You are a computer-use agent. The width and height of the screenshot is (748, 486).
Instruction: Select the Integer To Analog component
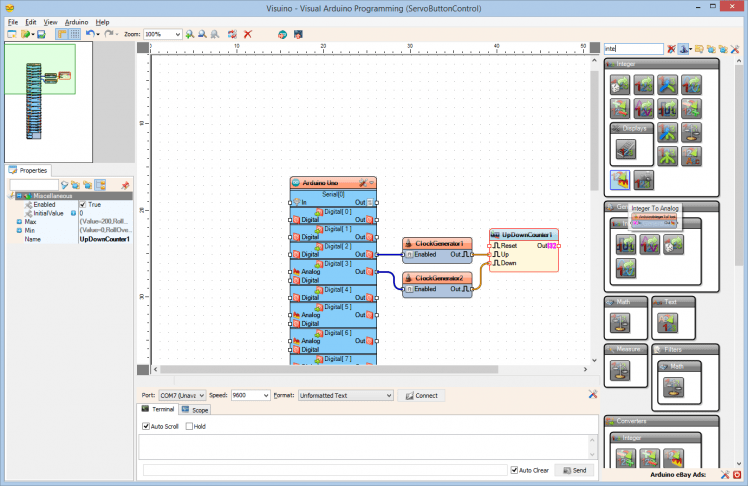click(x=618, y=180)
